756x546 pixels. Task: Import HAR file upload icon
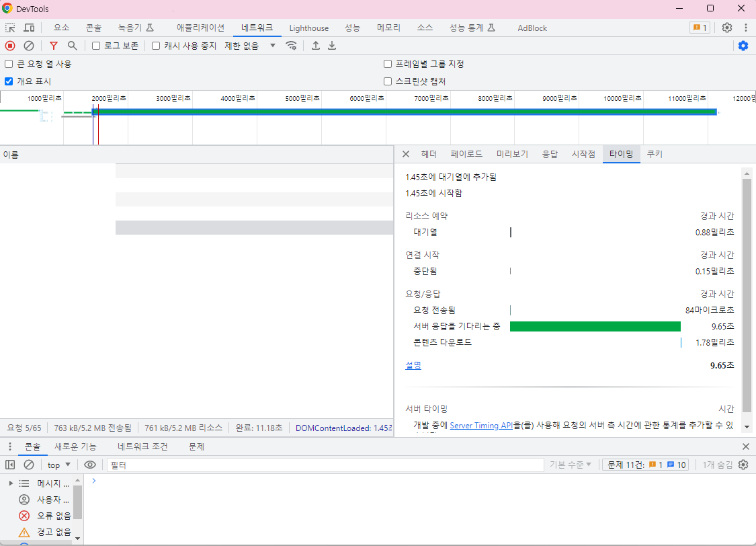tap(316, 46)
